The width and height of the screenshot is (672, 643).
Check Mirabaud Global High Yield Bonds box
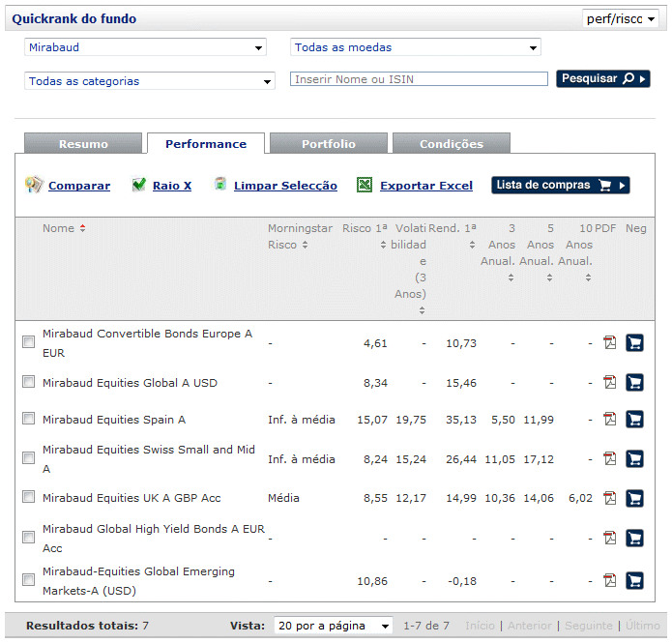click(28, 537)
